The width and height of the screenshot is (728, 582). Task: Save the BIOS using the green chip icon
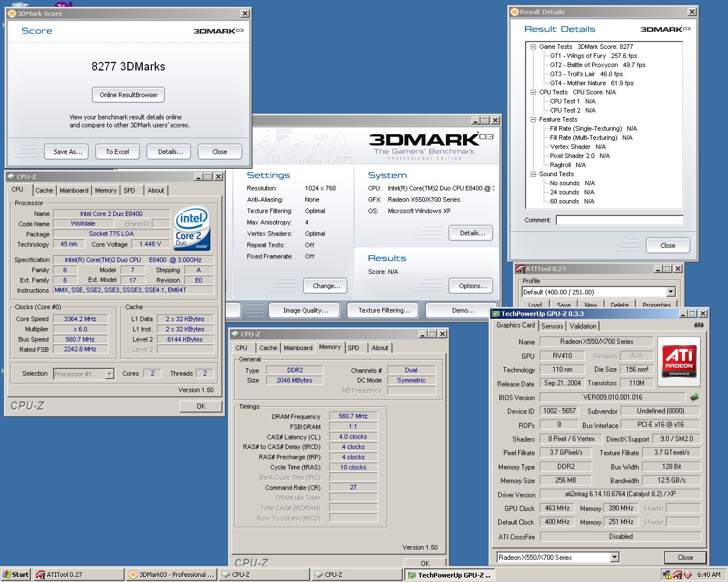[x=694, y=397]
